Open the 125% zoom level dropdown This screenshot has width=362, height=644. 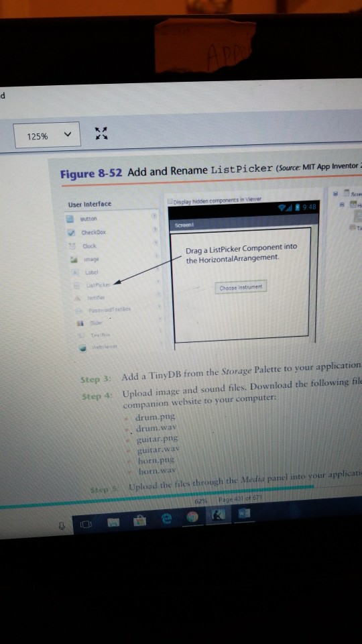click(x=47, y=135)
